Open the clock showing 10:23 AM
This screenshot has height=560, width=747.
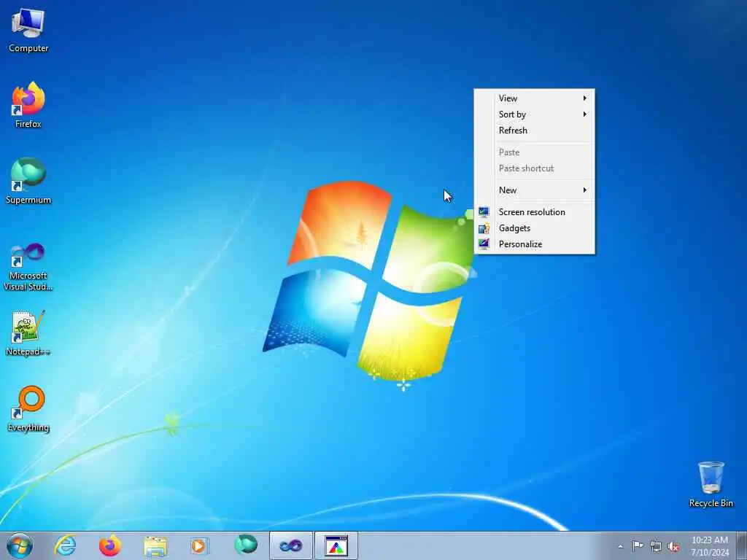pos(709,545)
